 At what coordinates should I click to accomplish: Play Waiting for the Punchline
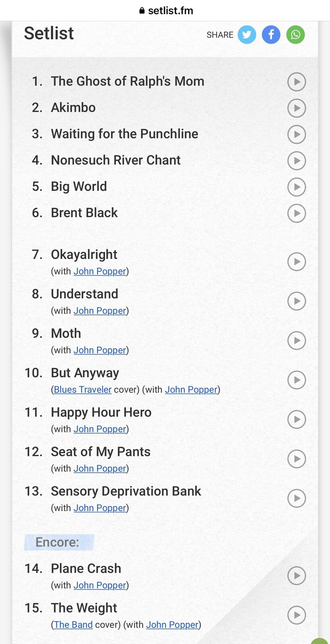297,134
